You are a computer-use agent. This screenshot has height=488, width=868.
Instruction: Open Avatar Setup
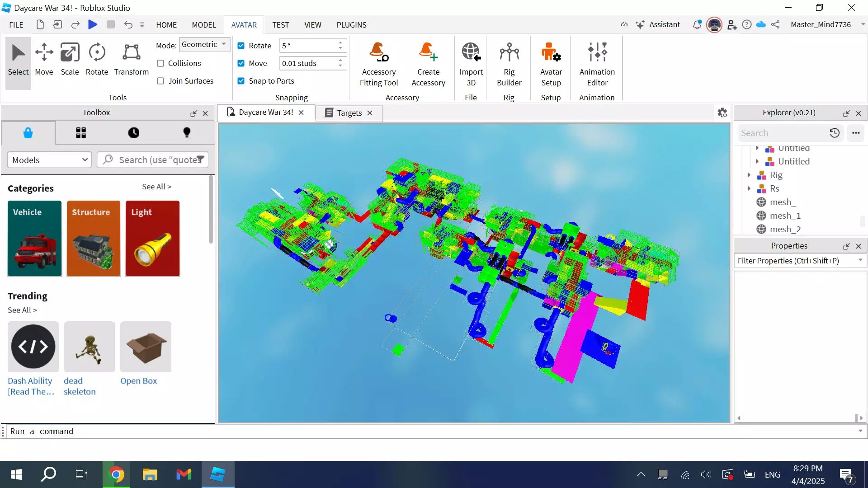[x=551, y=64]
